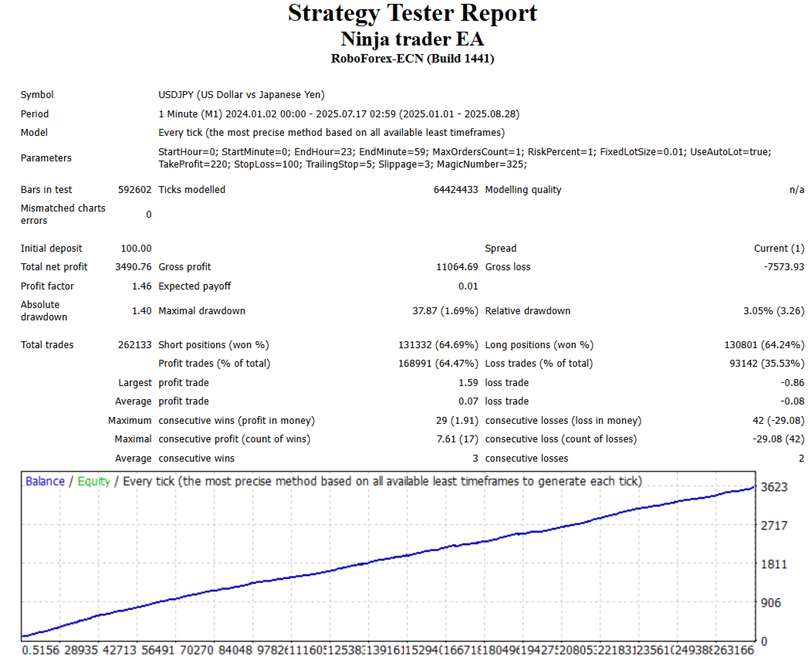Click Gross loss value '-7573.93'

[784, 267]
